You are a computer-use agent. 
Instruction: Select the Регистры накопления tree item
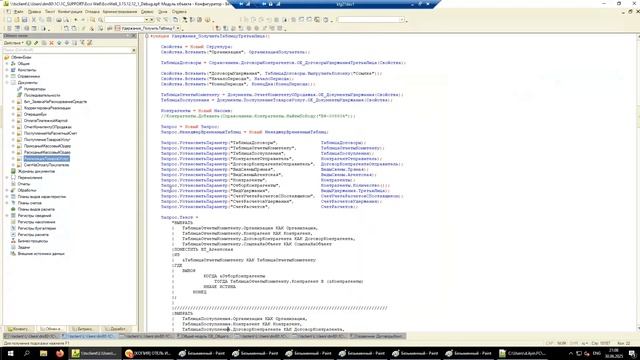point(36,222)
